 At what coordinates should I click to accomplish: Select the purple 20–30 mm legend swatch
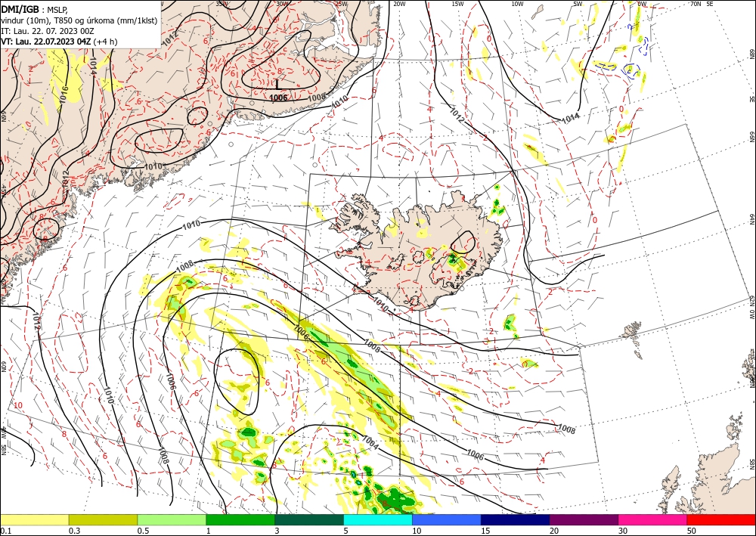tap(584, 519)
